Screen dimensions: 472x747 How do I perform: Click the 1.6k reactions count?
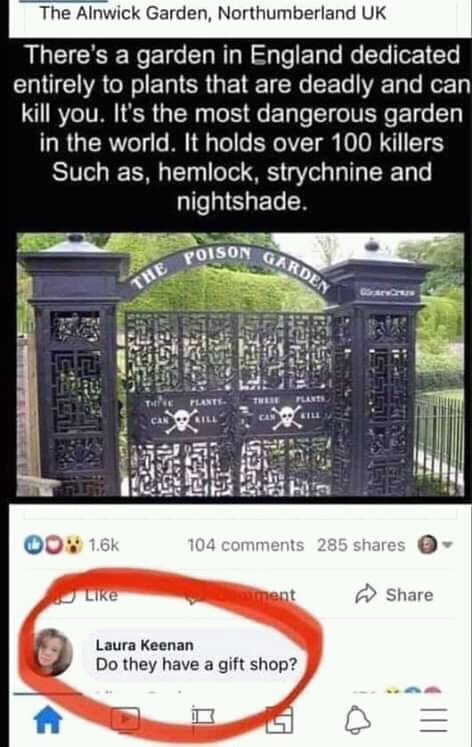[104, 545]
